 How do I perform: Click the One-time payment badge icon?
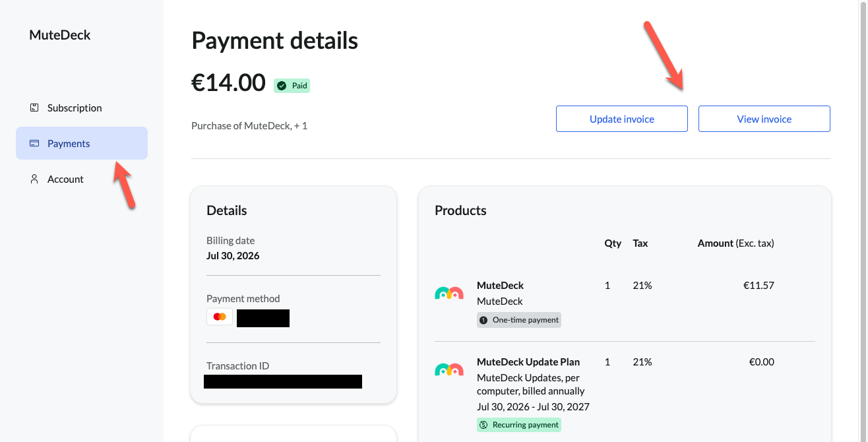(483, 320)
